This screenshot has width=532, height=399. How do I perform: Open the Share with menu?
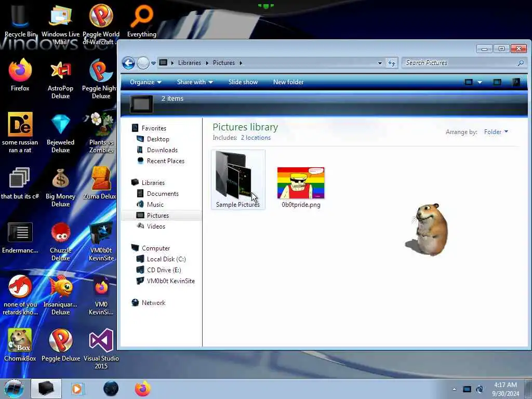(x=195, y=82)
